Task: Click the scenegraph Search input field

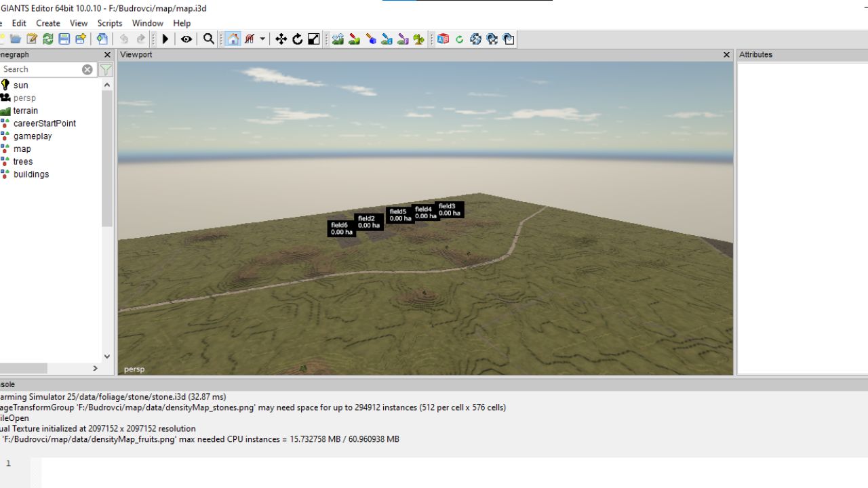Action: click(x=41, y=69)
